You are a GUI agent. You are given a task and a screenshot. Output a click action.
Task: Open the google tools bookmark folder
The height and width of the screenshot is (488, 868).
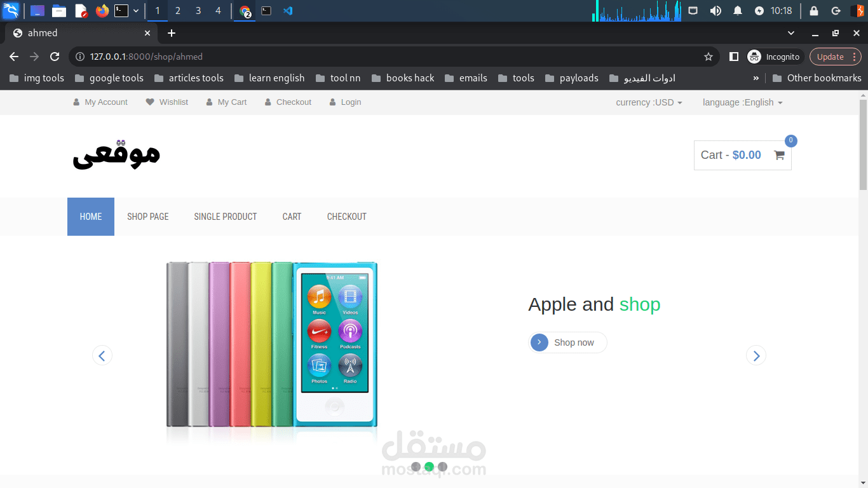pyautogui.click(x=109, y=78)
